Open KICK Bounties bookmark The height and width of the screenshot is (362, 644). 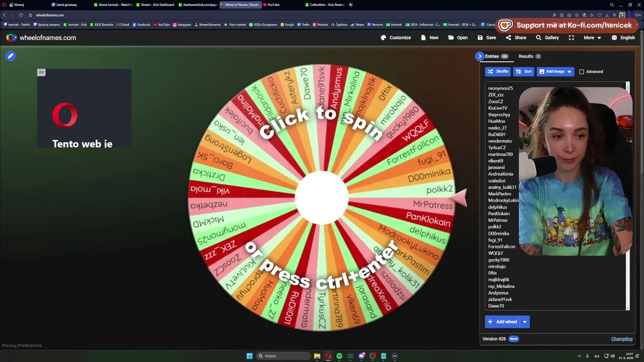point(102,25)
